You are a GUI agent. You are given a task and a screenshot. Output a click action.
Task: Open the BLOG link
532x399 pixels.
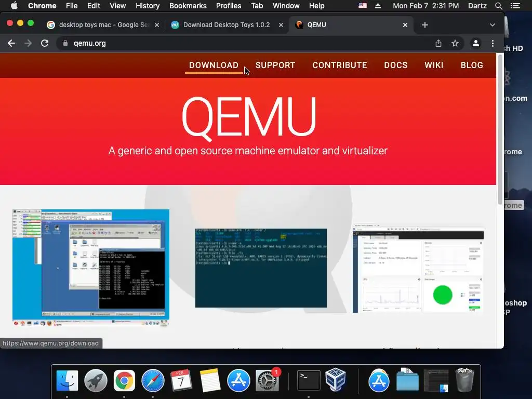click(472, 65)
